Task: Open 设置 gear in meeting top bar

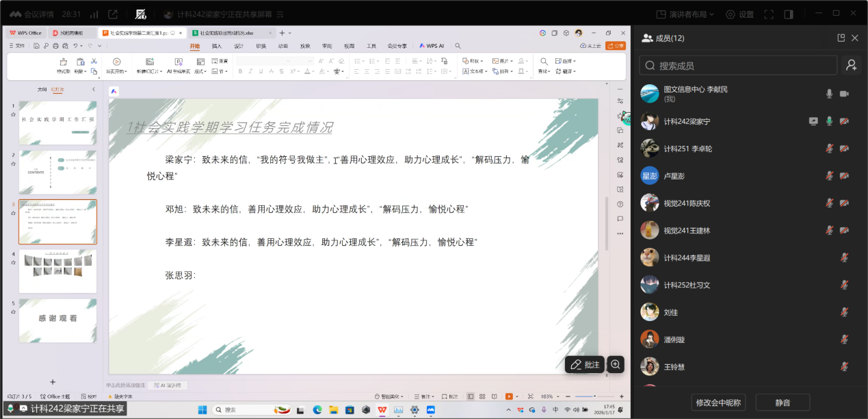Action: click(x=739, y=14)
